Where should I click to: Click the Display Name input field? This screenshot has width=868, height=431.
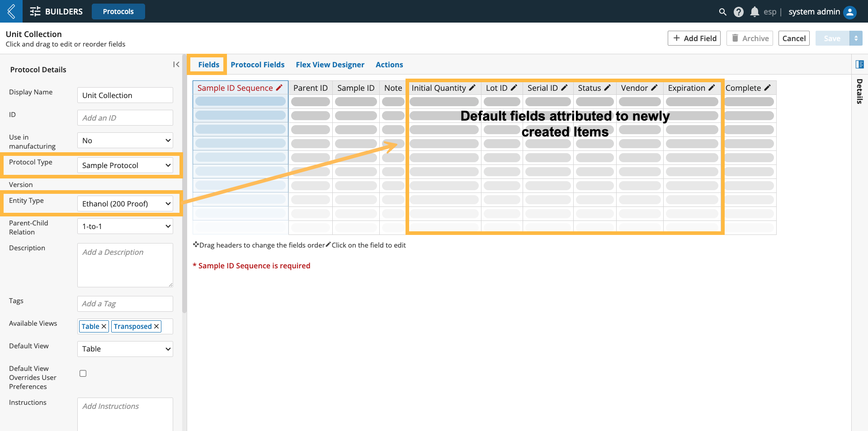125,95
